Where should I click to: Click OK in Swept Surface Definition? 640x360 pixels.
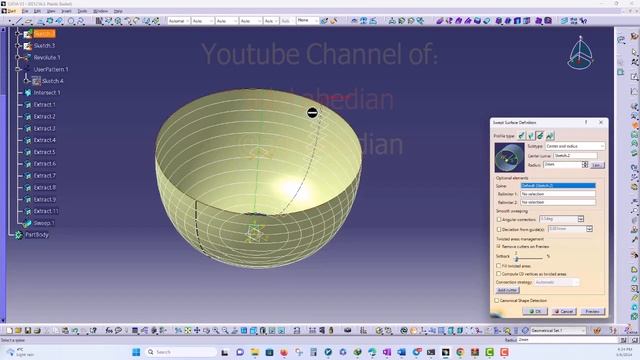tap(535, 311)
